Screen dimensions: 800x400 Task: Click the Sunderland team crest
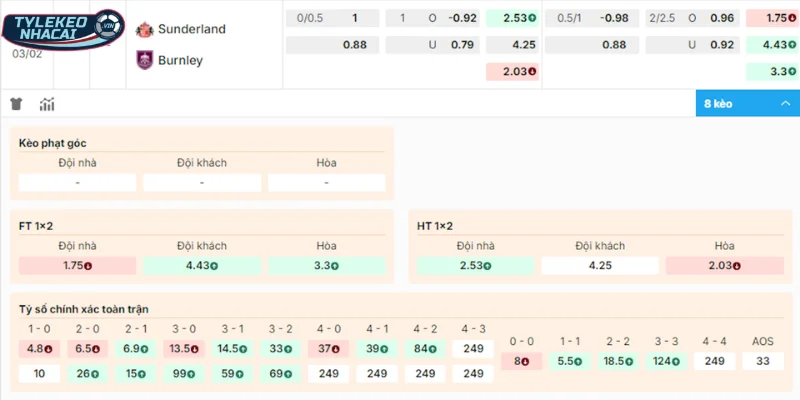pos(144,29)
